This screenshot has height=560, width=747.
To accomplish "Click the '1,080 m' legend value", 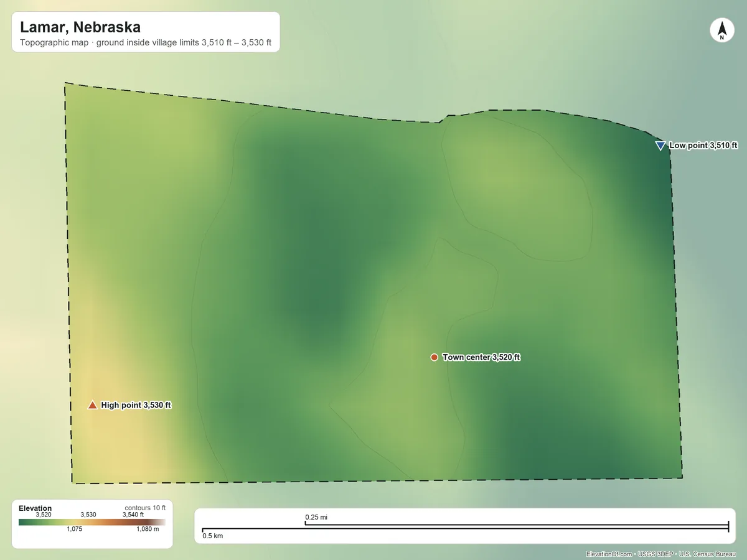I will (x=148, y=530).
